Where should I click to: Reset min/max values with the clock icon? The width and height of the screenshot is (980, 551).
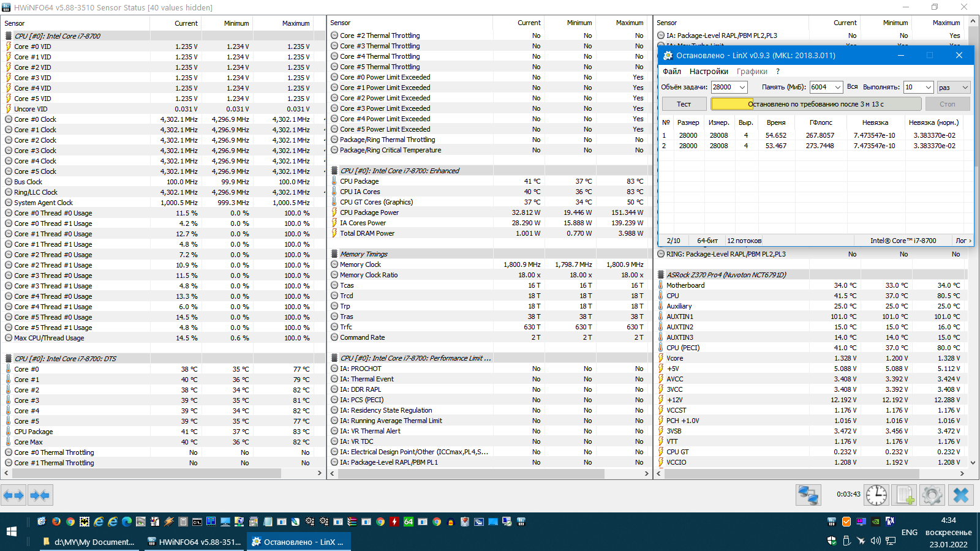[x=876, y=495]
